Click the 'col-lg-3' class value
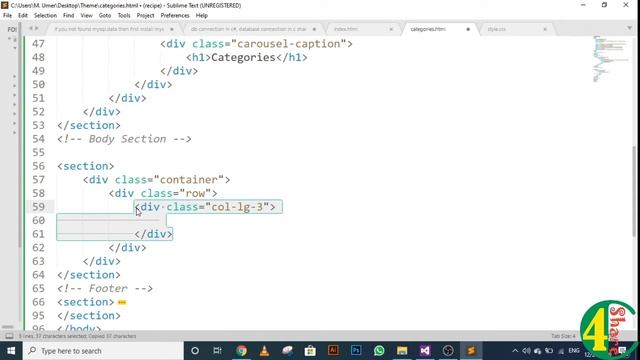 tap(237, 207)
